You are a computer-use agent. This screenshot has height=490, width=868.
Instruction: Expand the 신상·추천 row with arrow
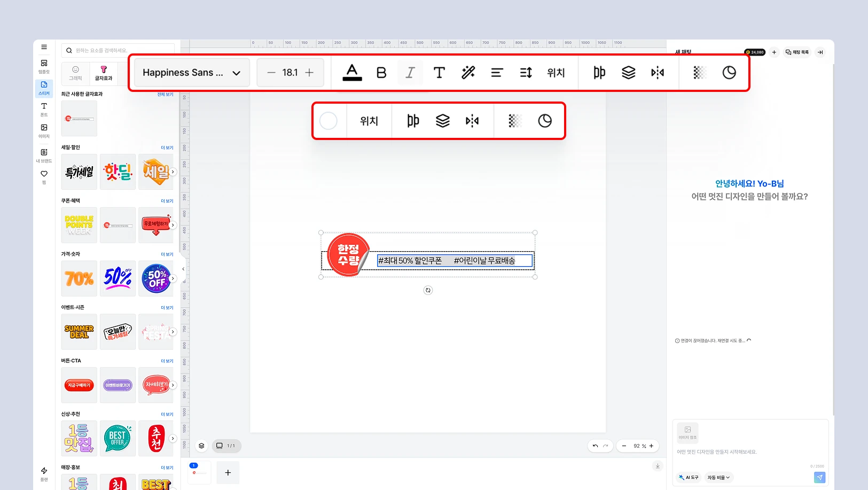tap(173, 438)
